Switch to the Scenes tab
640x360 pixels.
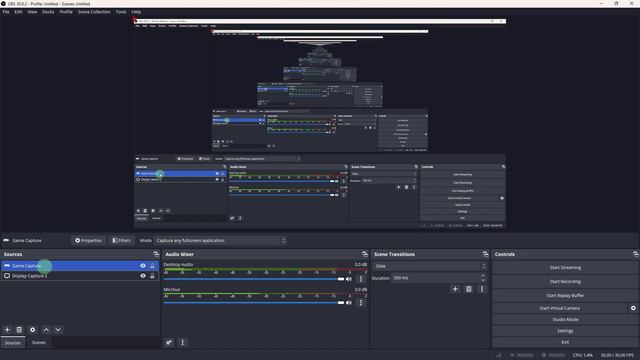coord(39,342)
